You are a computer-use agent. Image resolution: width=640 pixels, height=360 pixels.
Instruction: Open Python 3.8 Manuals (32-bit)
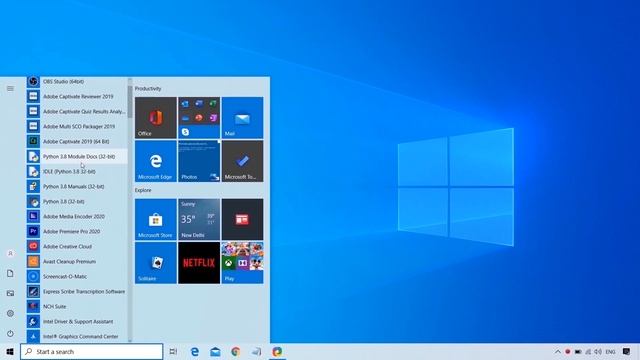tap(77, 187)
